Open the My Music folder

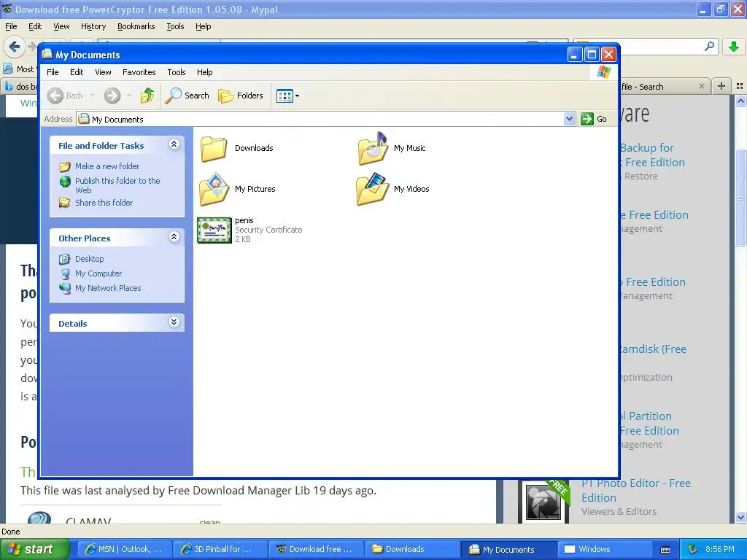point(373,149)
